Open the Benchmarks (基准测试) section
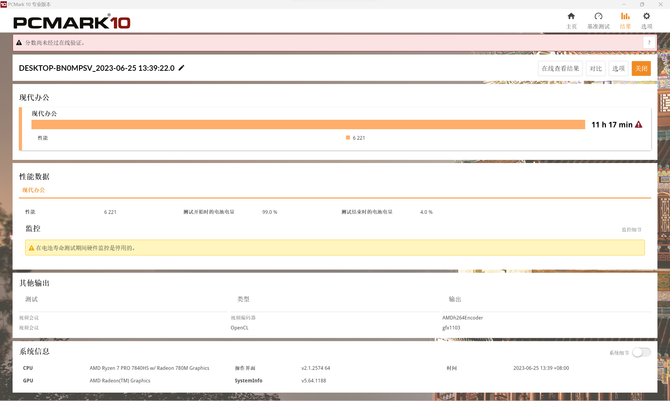 point(598,21)
